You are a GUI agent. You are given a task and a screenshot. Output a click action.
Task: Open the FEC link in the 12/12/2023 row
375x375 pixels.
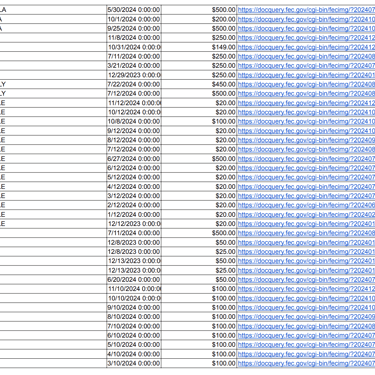click(x=306, y=224)
